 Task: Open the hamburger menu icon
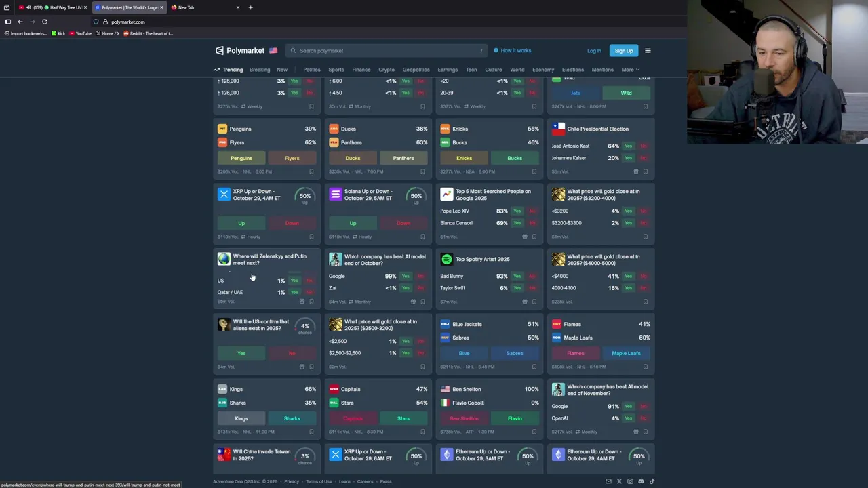tap(648, 51)
